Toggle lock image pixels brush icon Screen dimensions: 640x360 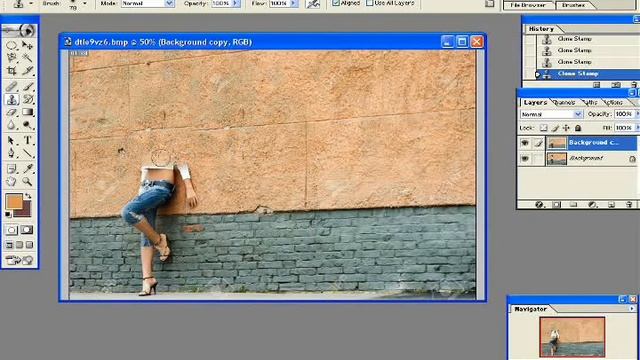[555, 128]
